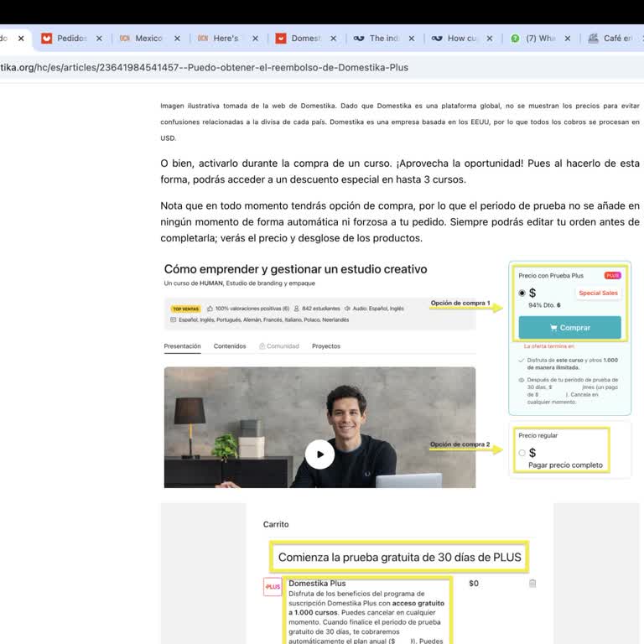Close the Pedidos tab
Image resolution: width=644 pixels, height=644 pixels.
tap(99, 39)
